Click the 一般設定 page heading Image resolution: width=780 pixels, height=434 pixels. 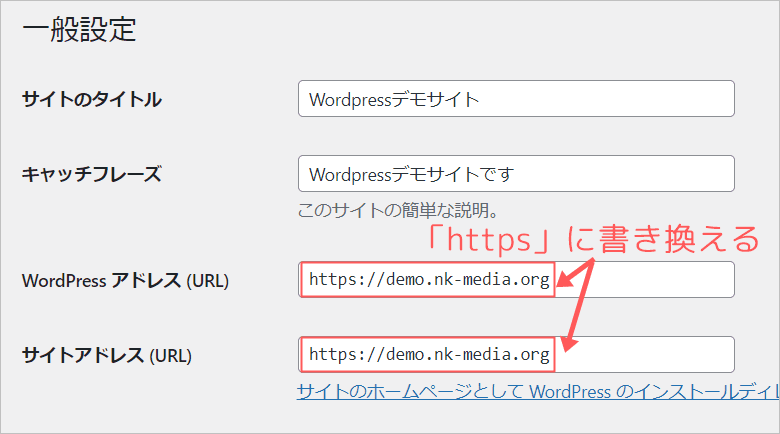pos(78,30)
